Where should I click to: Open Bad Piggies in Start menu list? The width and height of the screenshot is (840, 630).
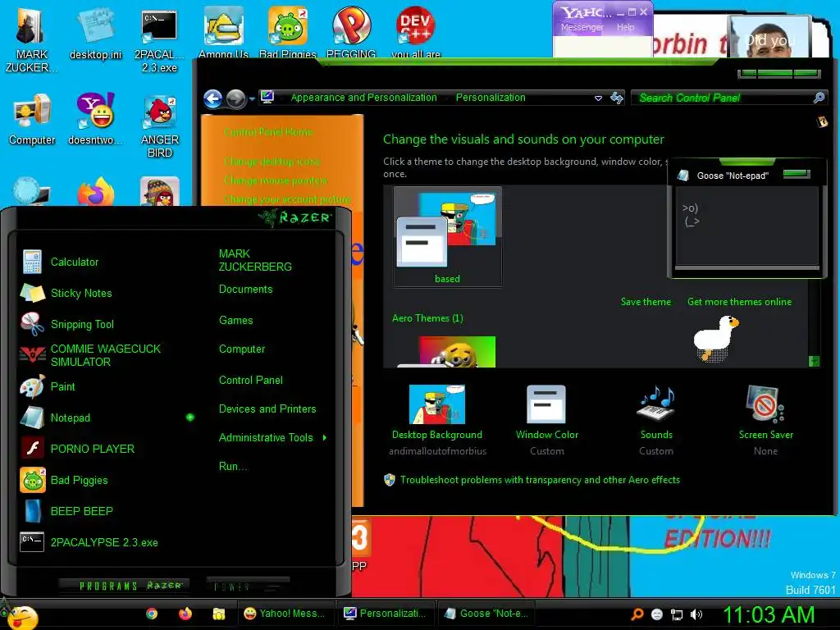click(80, 480)
